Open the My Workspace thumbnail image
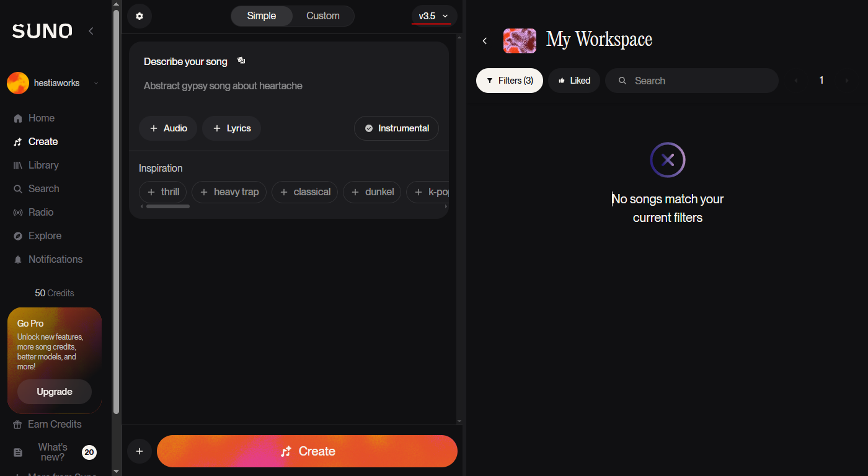 [520, 41]
